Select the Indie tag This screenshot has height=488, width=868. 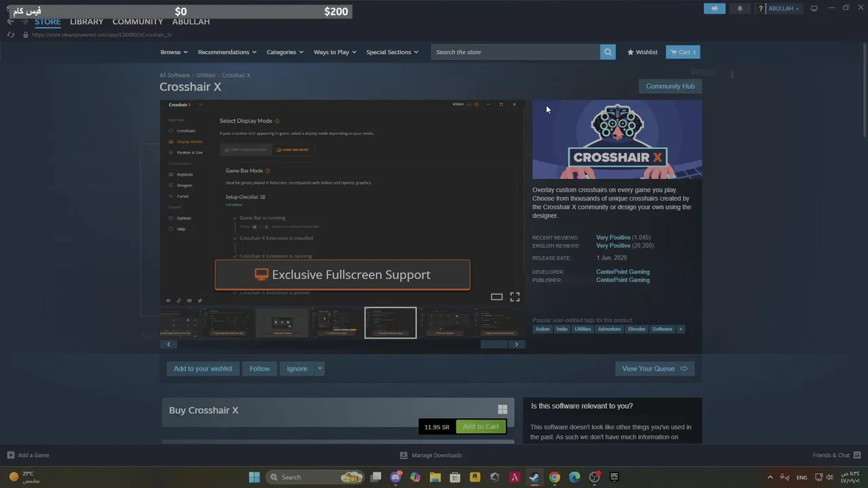(x=562, y=329)
